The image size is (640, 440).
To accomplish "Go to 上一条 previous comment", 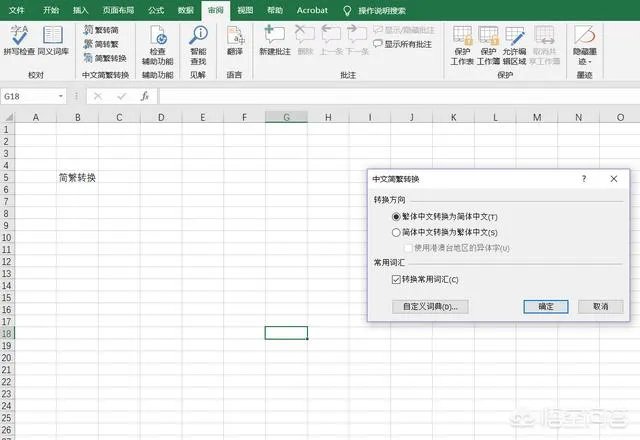I will [331, 40].
